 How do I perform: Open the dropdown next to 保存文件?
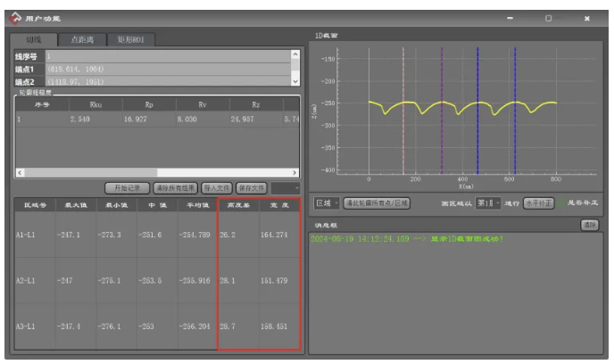[x=286, y=188]
